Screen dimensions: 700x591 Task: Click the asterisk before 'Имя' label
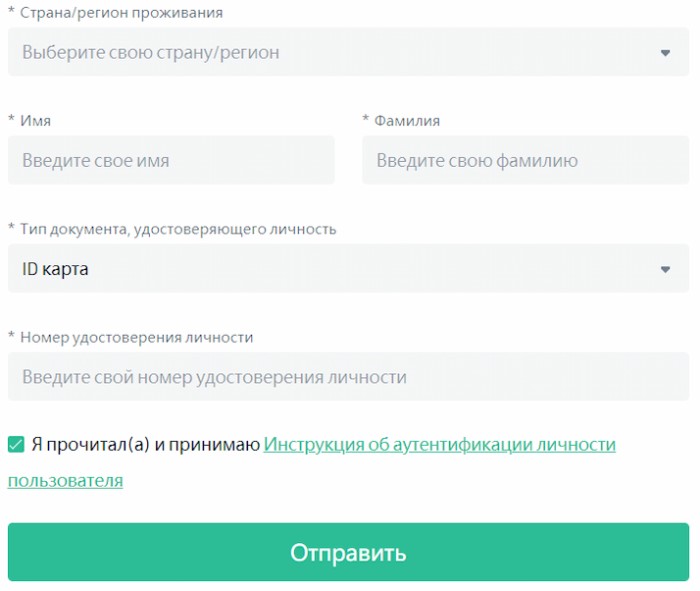pos(12,118)
